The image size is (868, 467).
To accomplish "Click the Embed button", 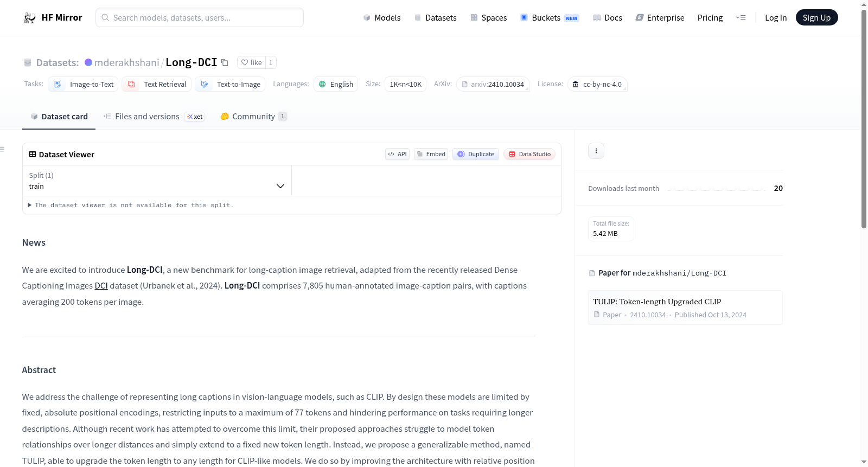I will [431, 154].
